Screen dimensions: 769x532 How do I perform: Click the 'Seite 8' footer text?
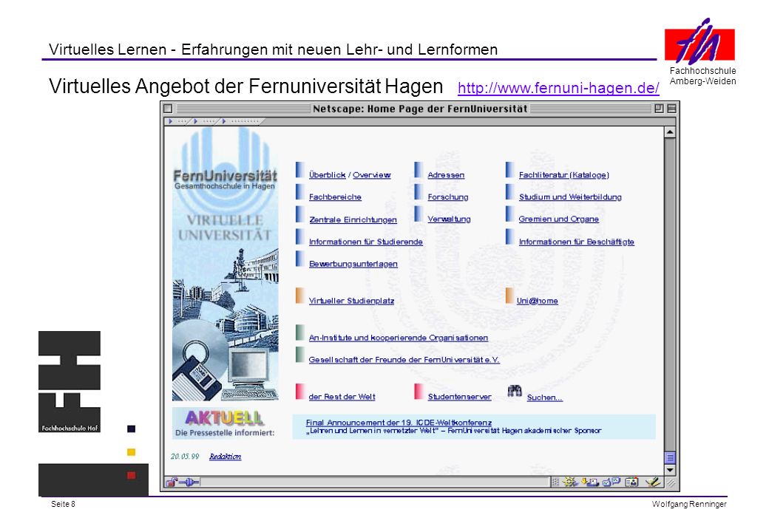click(64, 504)
